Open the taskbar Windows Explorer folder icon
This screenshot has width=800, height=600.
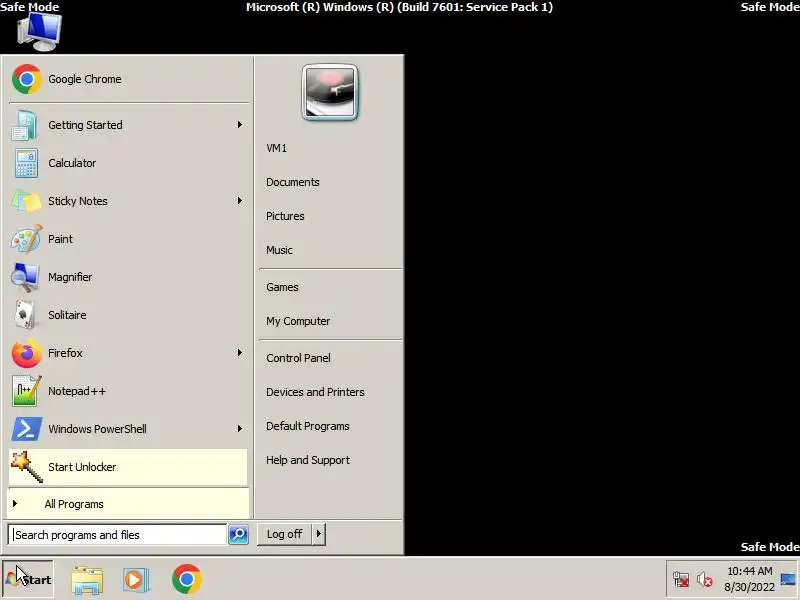click(87, 580)
